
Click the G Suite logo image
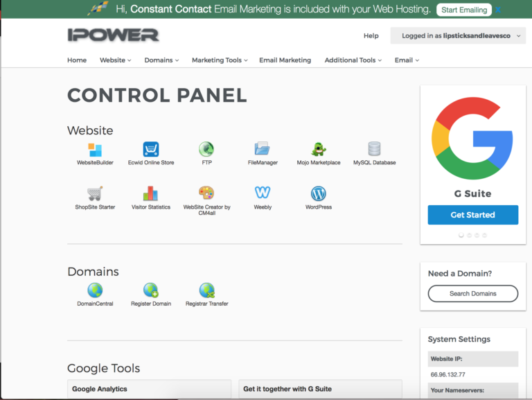(472, 138)
